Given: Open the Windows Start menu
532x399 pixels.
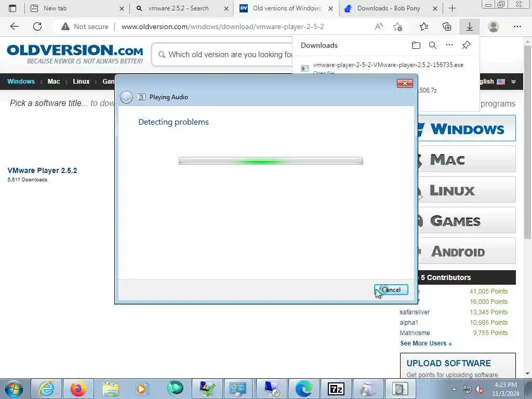Looking at the screenshot, I should pyautogui.click(x=14, y=389).
